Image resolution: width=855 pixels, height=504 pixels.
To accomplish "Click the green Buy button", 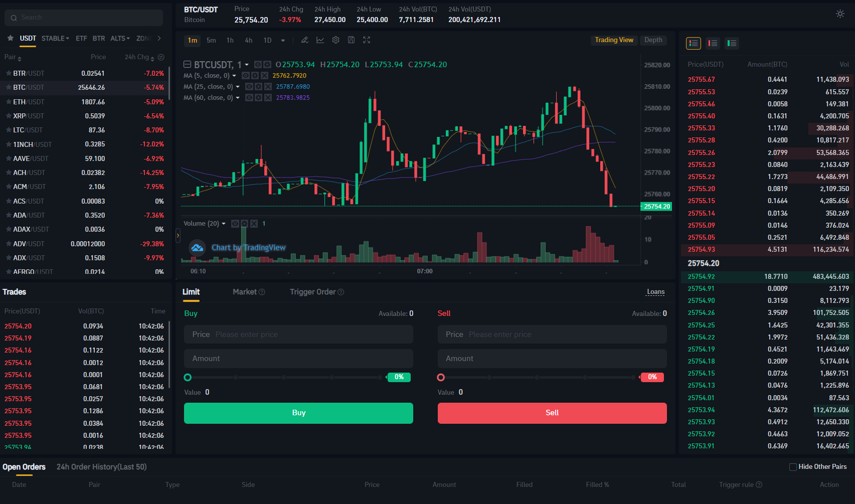I will (298, 413).
